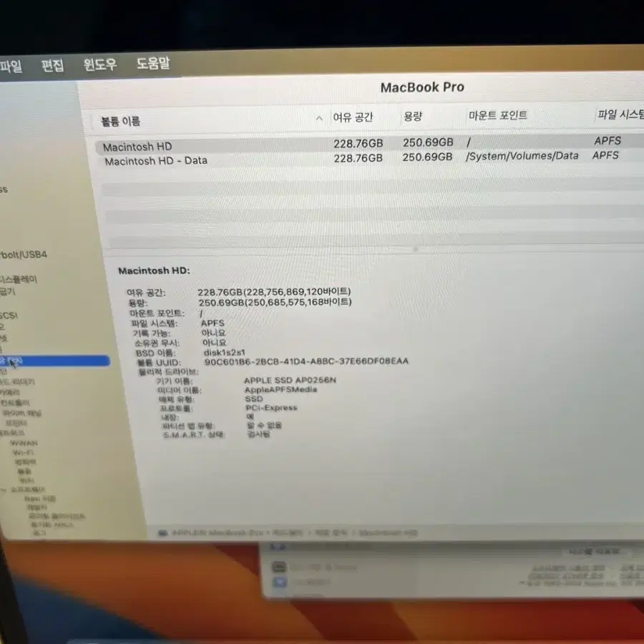Click the 아니요 value beside 소유권 무시
This screenshot has height=644, width=644.
[x=215, y=343]
